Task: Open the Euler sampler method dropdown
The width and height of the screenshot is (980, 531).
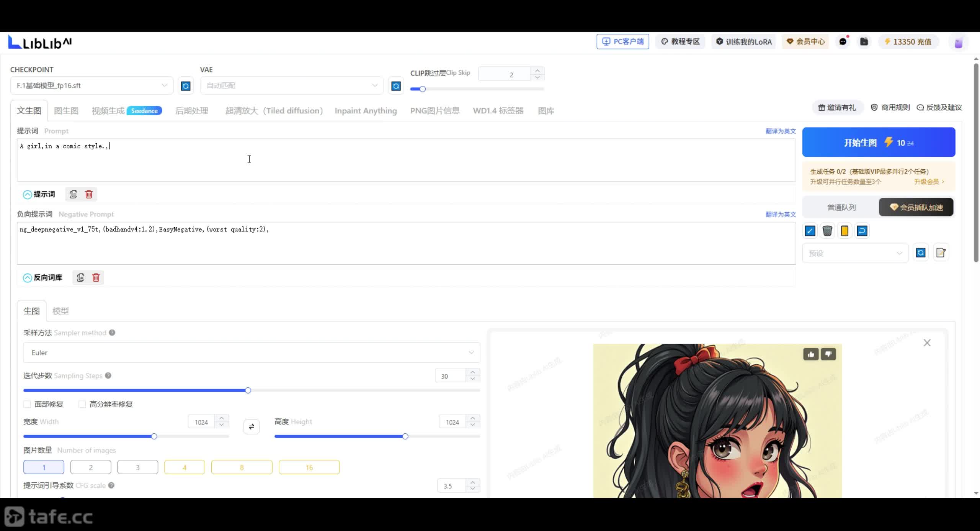Action: 252,352
